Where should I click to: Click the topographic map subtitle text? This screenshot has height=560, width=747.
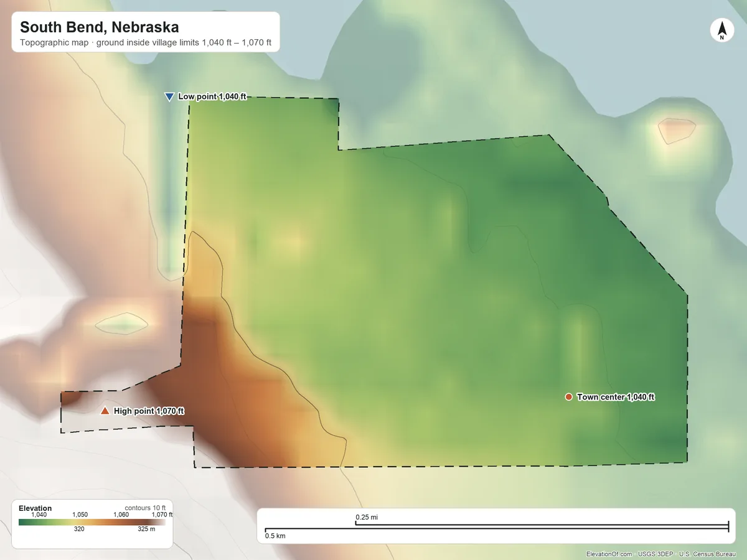146,44
